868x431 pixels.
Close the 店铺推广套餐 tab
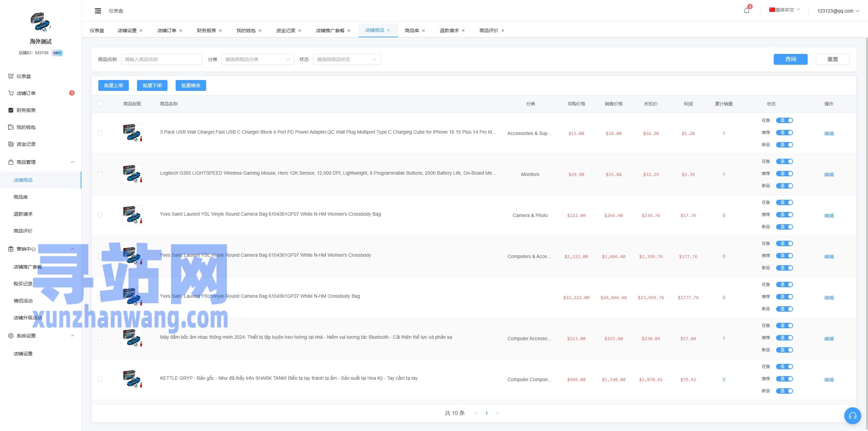(x=349, y=31)
